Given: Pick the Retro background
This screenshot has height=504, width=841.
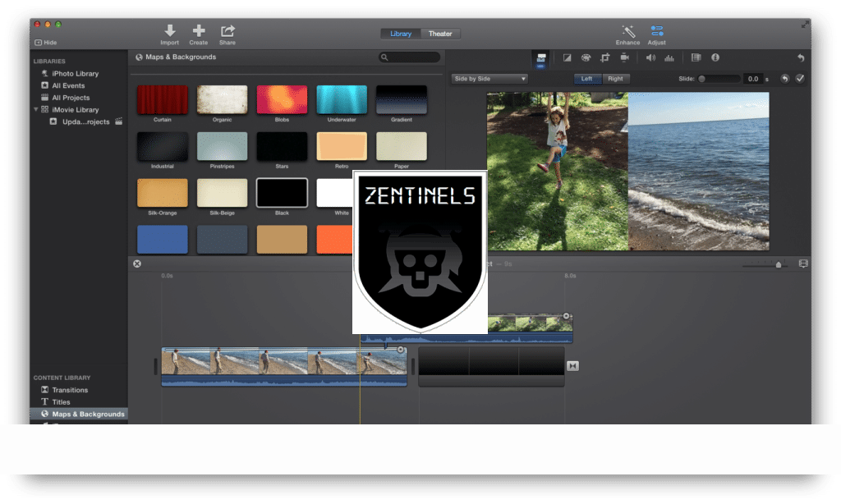Looking at the screenshot, I should tap(342, 146).
